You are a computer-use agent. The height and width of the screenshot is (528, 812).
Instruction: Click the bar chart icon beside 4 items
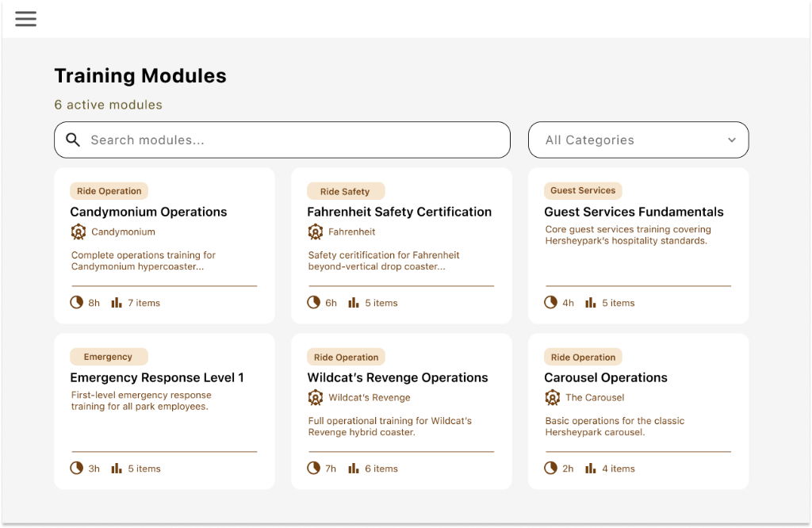click(x=591, y=468)
